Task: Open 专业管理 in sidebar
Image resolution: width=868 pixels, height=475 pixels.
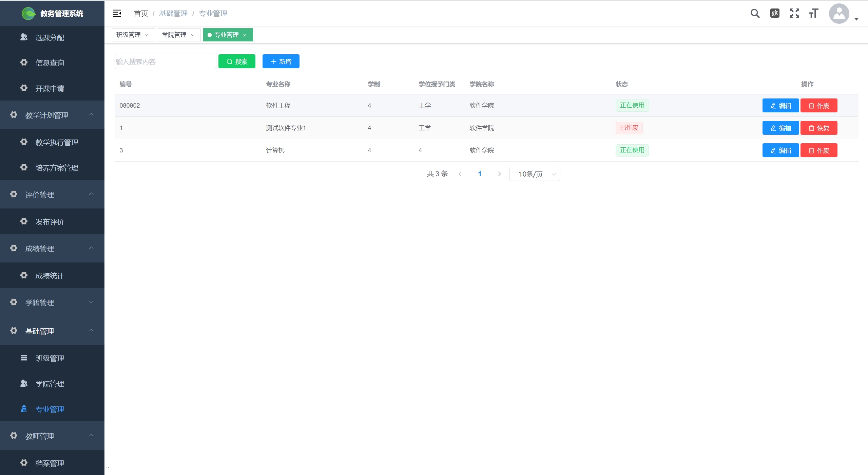Action: pos(50,409)
